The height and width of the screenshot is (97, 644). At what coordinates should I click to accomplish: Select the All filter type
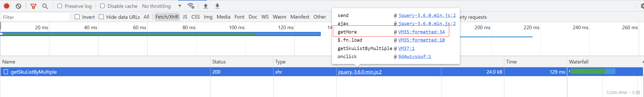146,17
